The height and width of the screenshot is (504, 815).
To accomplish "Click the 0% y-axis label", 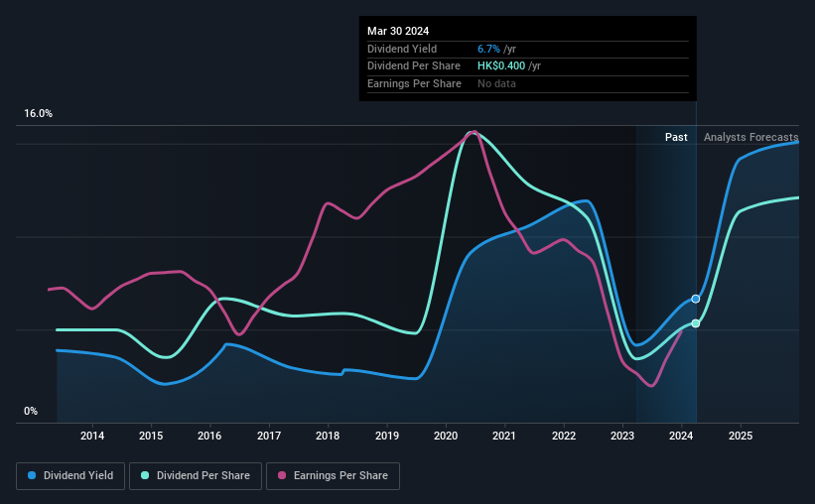I will [31, 411].
